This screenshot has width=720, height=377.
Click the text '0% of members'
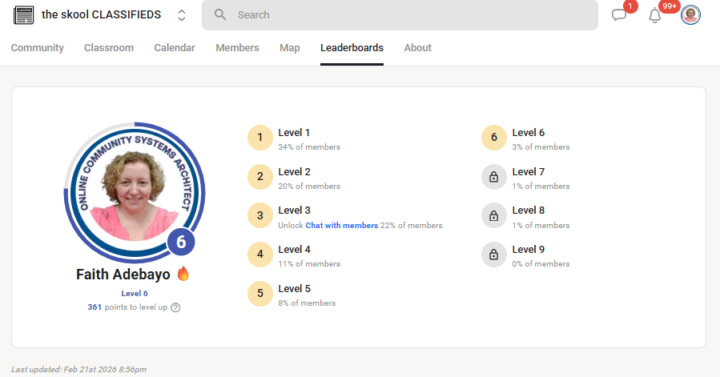pyautogui.click(x=541, y=264)
